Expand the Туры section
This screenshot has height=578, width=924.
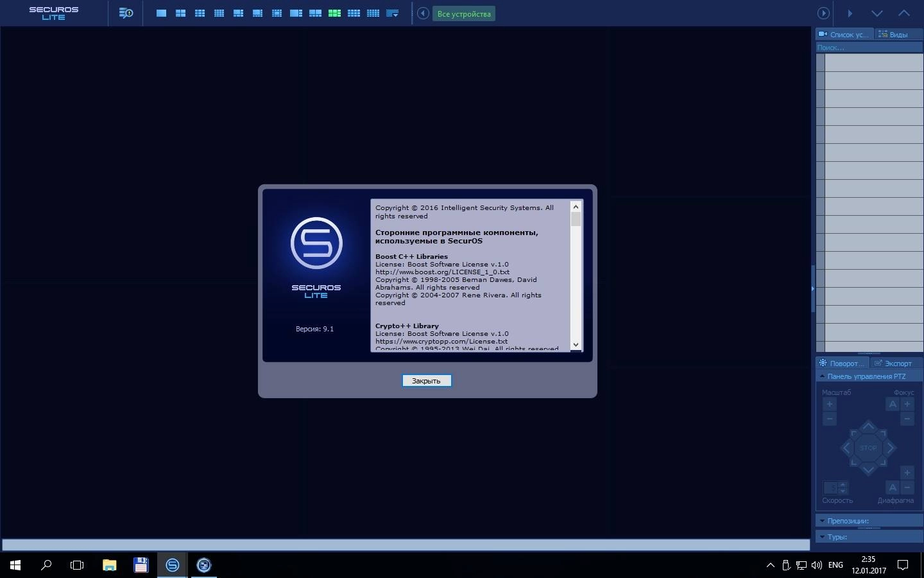[869, 537]
